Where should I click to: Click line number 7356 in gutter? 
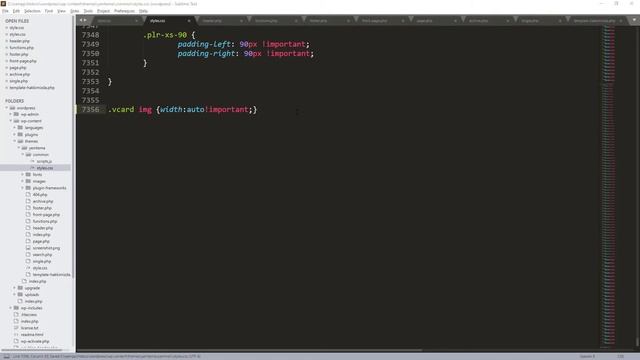(90, 109)
